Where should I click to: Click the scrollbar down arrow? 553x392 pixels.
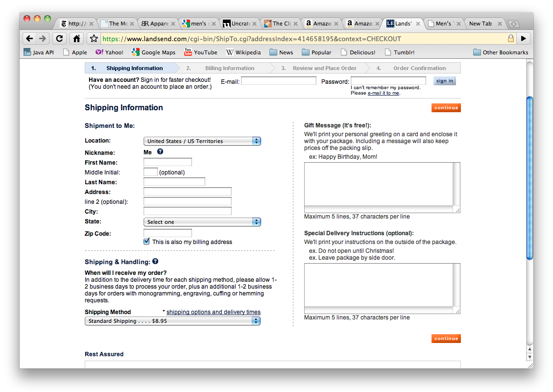point(529,357)
